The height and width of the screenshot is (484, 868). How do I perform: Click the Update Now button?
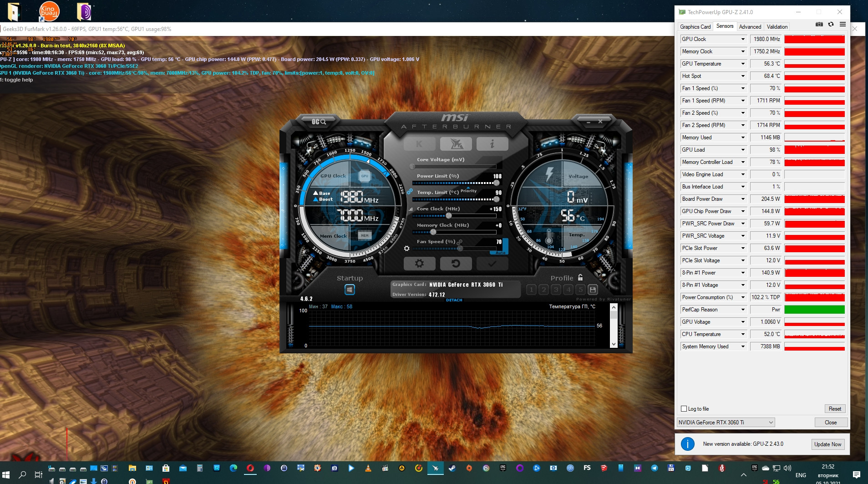coord(827,444)
